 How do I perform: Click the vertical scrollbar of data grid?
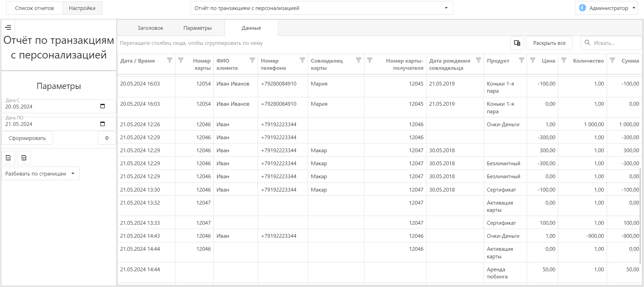point(640,216)
